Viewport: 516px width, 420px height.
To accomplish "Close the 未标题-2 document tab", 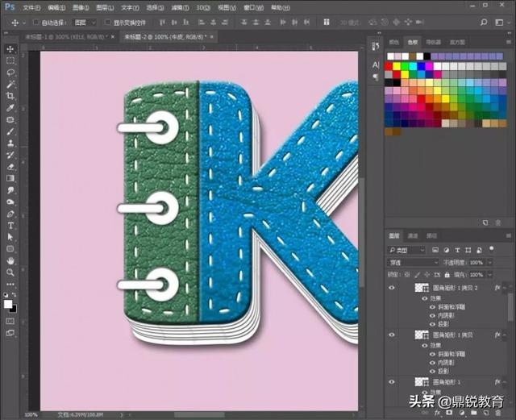I will pos(211,37).
